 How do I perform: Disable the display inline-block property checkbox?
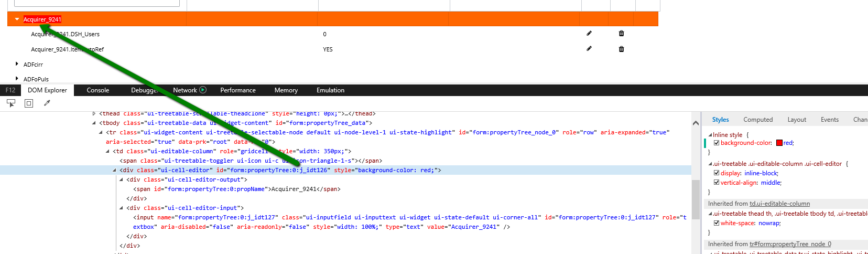click(x=717, y=173)
